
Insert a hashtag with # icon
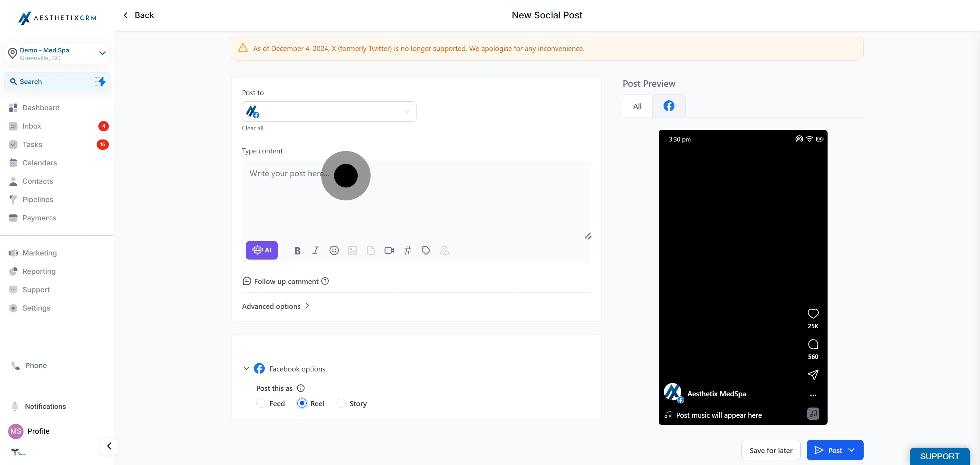point(407,251)
